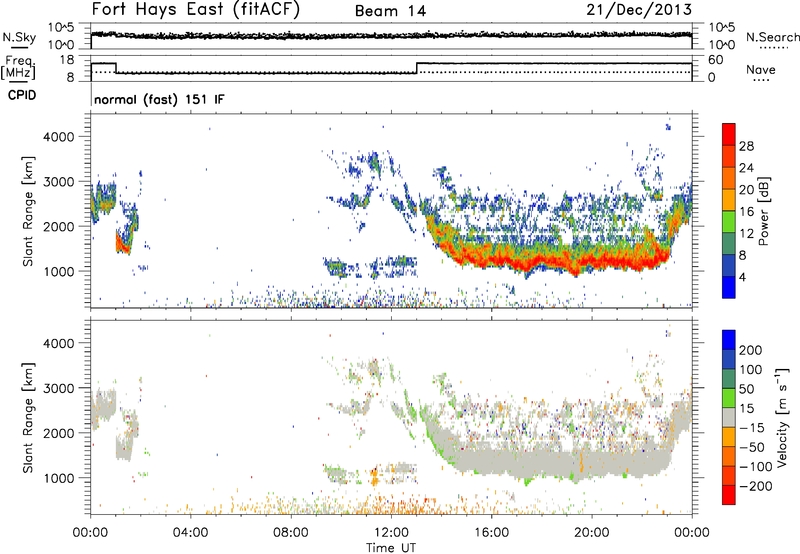Click the N.Sky noise trace in top panel
The width and height of the screenshot is (800, 554).
click(x=391, y=35)
